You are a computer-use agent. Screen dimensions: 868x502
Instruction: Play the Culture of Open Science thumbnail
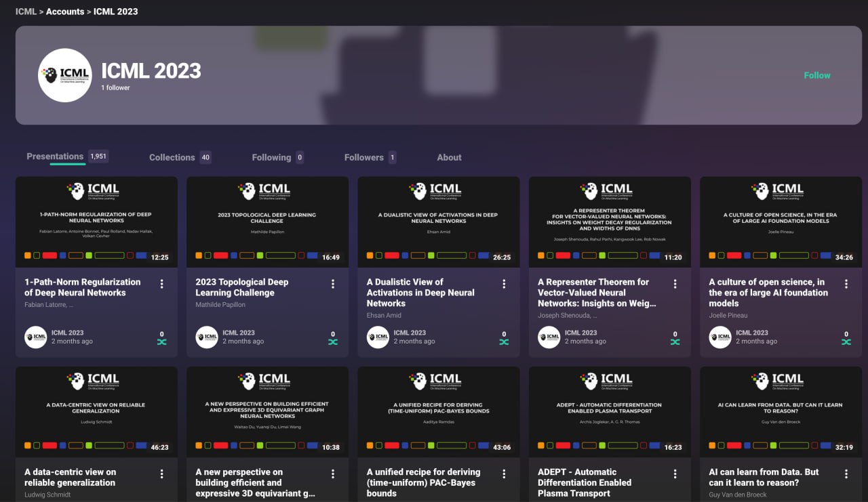click(x=781, y=222)
